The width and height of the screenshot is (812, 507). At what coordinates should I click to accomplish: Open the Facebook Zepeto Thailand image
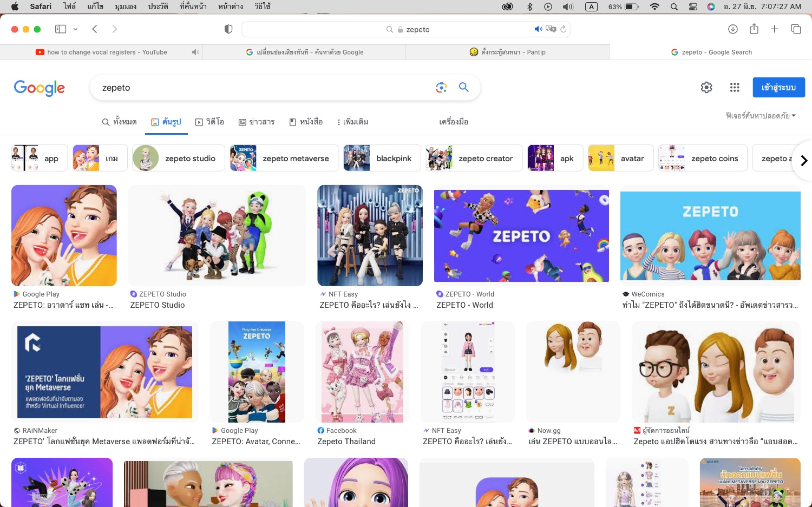pos(362,372)
